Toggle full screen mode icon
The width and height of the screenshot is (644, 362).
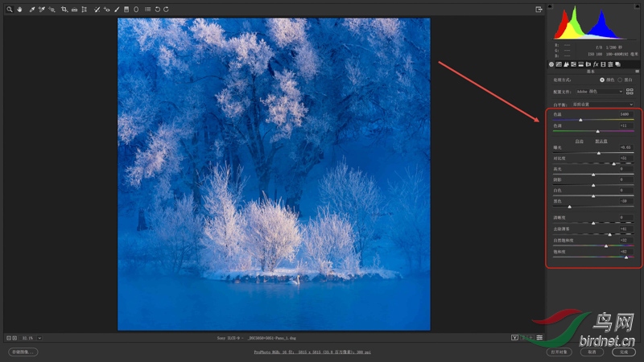pos(539,10)
